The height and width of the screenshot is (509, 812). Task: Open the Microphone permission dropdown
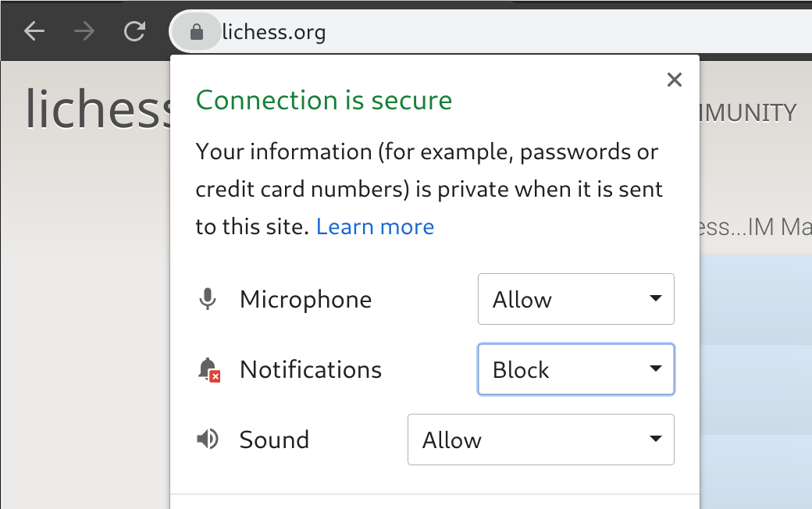(x=575, y=299)
